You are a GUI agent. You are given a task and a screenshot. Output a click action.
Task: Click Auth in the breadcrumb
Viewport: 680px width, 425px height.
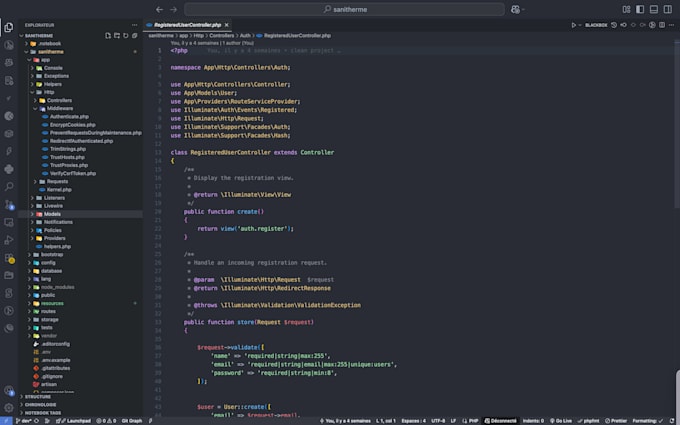coord(245,36)
